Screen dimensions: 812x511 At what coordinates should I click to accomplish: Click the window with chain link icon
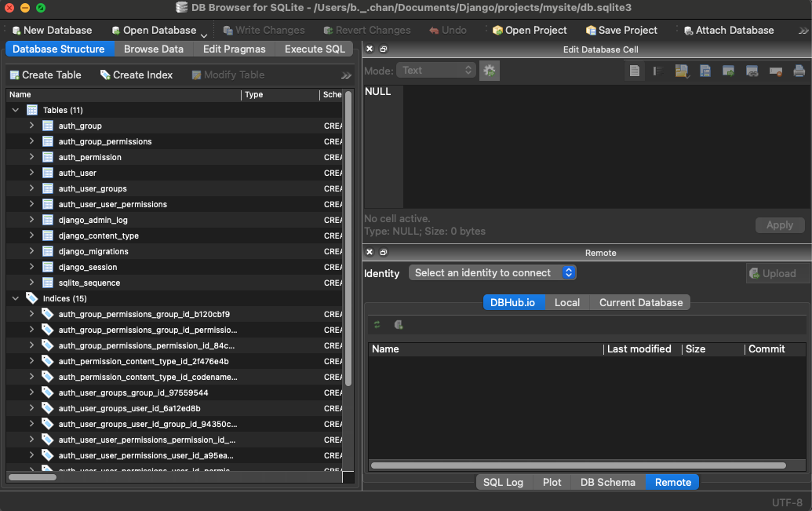coord(752,71)
